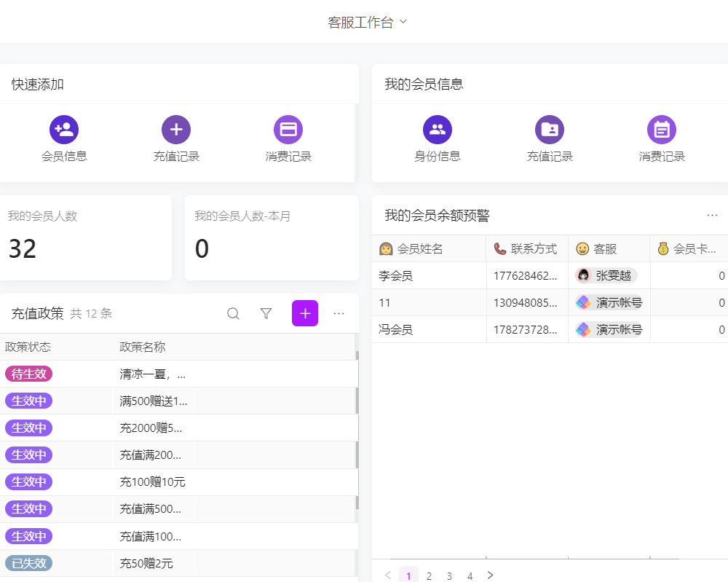Open 身份信息 in 我的会员信息 panel
The width and height of the screenshot is (728, 582).
click(438, 129)
